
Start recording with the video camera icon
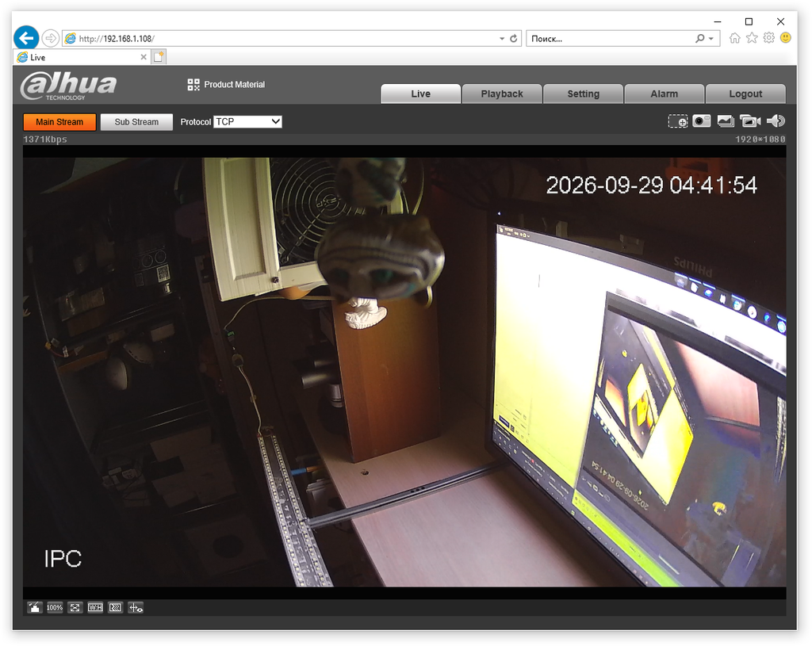coord(750,121)
